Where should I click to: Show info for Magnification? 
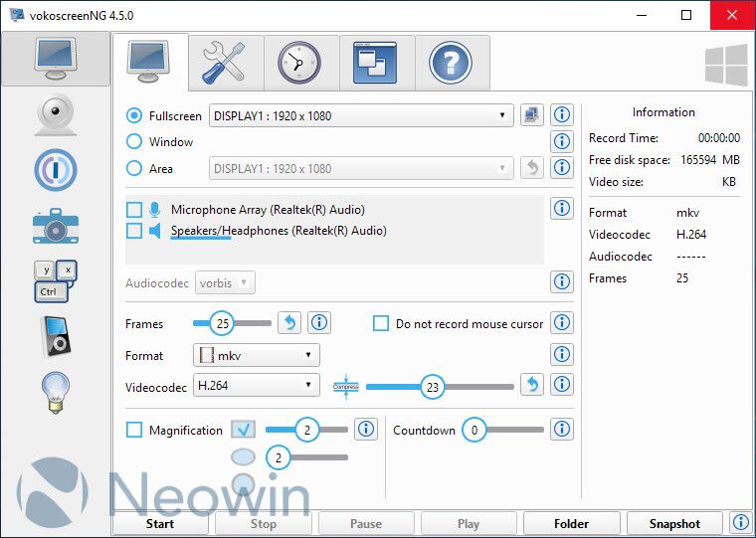366,429
